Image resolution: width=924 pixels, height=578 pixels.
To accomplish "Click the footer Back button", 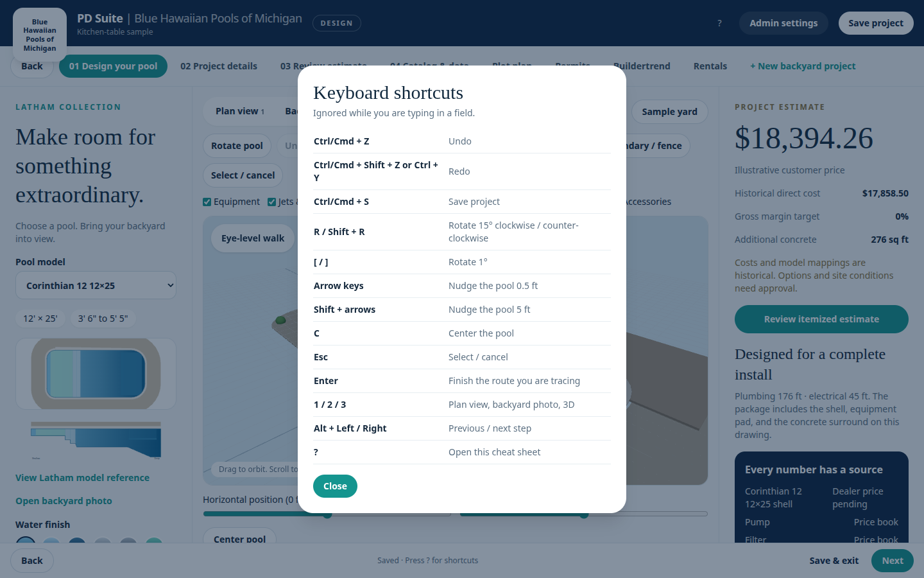I will [32, 561].
